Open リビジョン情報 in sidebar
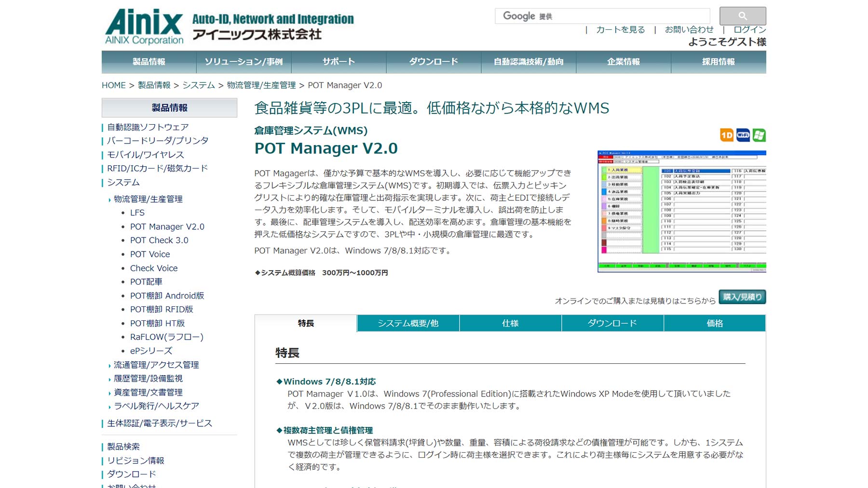Viewport: 868px width, 488px height. pyautogui.click(x=136, y=461)
